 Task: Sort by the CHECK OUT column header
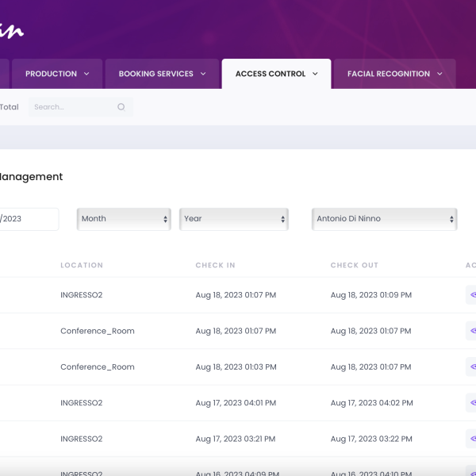click(x=355, y=265)
